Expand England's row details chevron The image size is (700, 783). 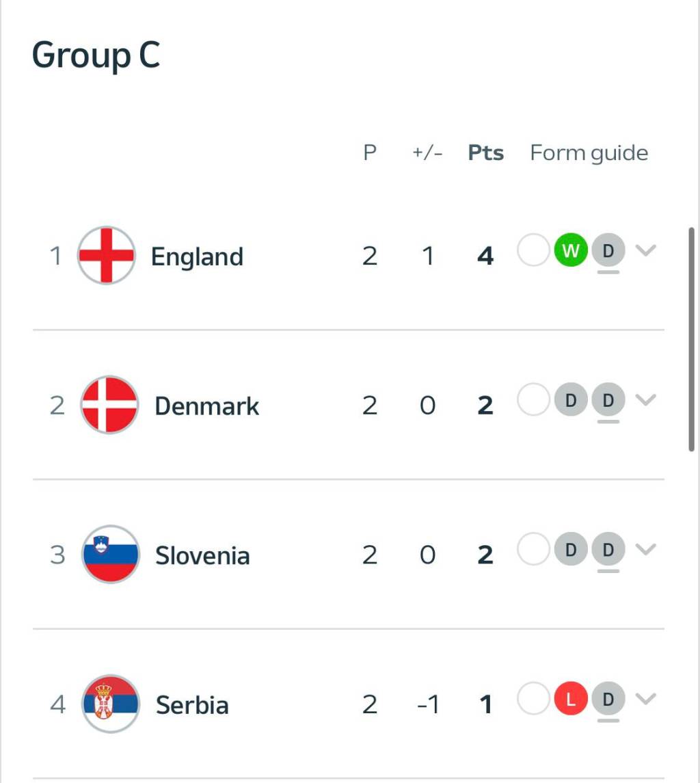click(645, 251)
